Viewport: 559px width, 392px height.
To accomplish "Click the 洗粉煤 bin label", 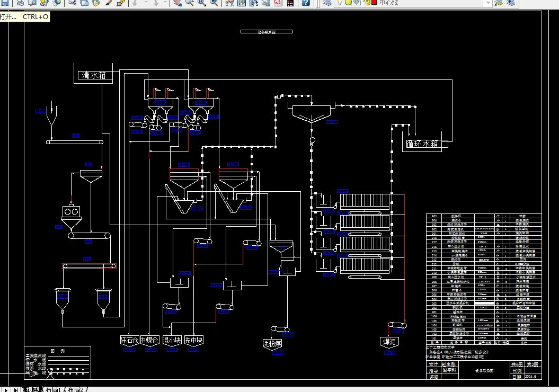I will click(272, 344).
